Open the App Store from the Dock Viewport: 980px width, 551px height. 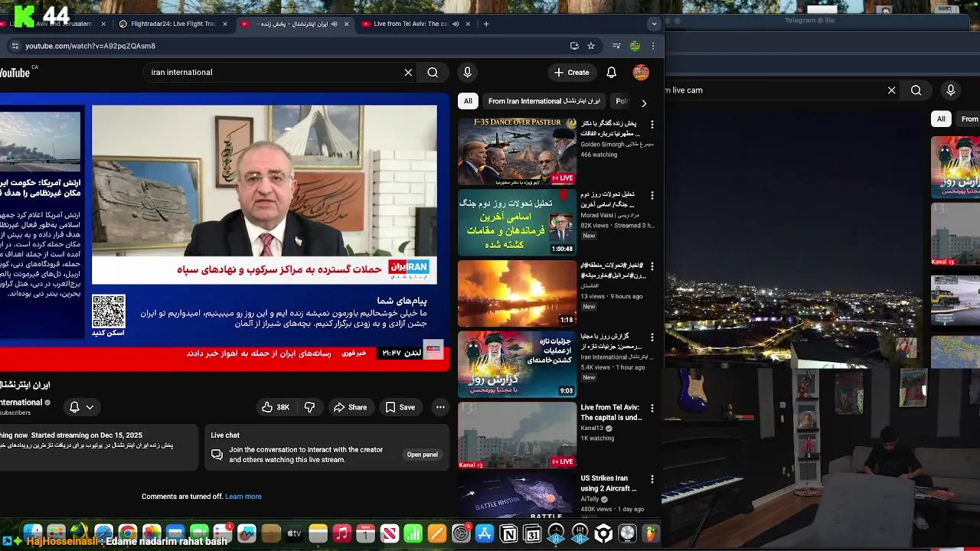pos(485,533)
